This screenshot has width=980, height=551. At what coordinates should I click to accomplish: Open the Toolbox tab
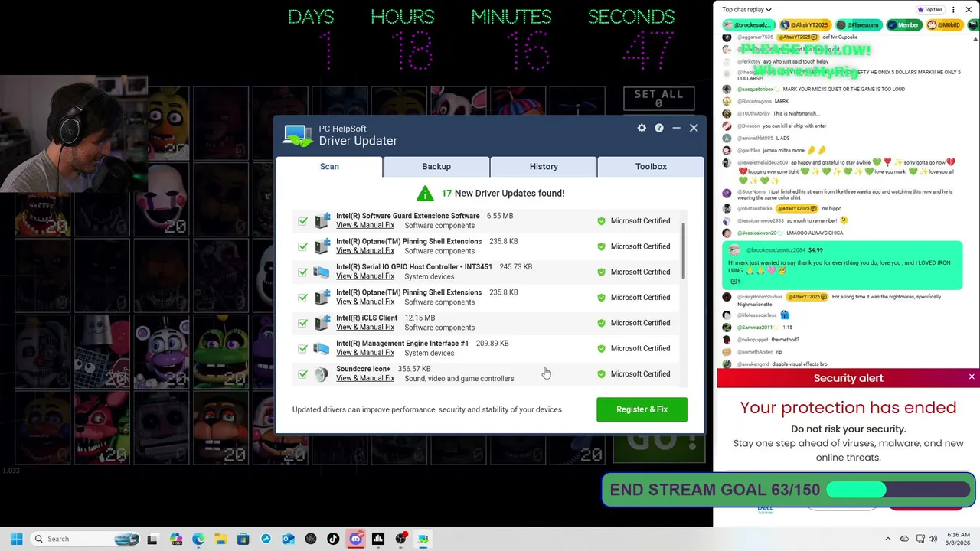pyautogui.click(x=651, y=167)
